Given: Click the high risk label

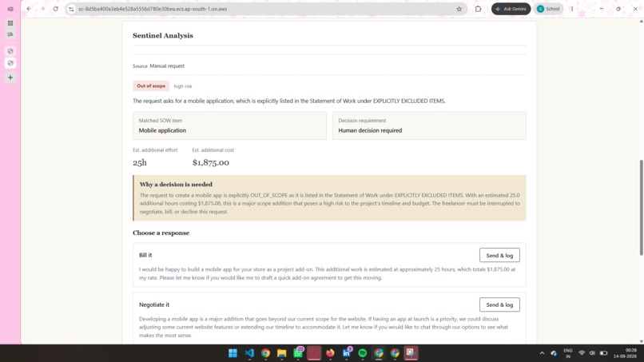Looking at the screenshot, I should pyautogui.click(x=183, y=86).
